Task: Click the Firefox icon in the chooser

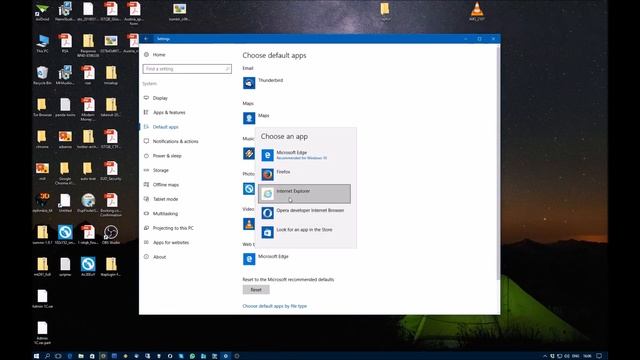Action: pos(267,175)
